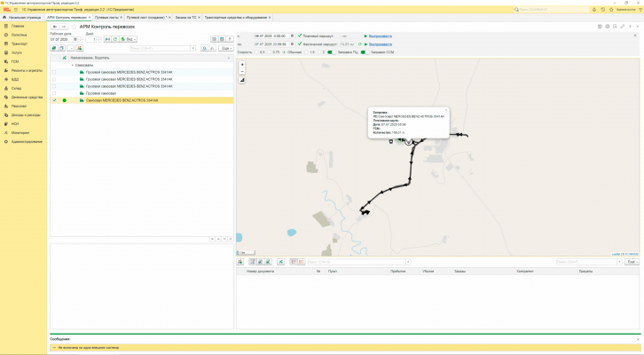Viewport: 644px width, 355px height.
Task: Click the uncheck-all vehicles icon
Action: pos(61,49)
